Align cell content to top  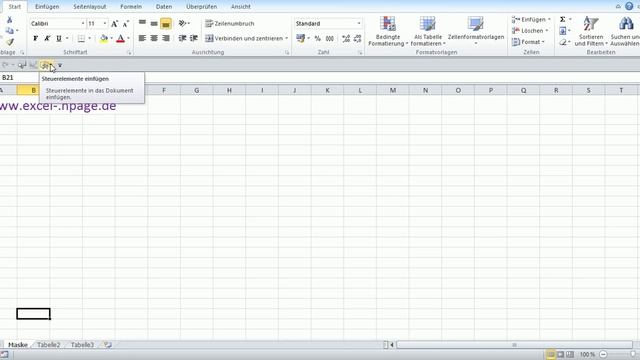pos(142,24)
